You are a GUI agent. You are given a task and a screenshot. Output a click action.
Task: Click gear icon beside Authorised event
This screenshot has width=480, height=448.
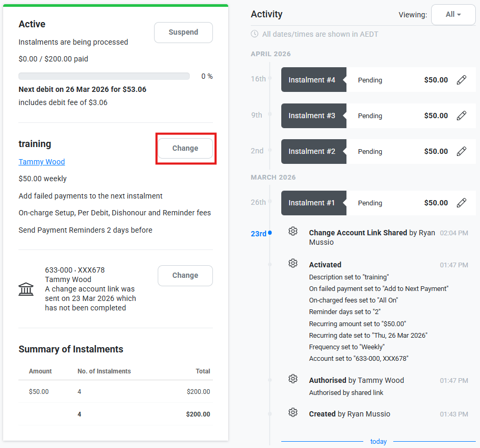[x=293, y=379]
